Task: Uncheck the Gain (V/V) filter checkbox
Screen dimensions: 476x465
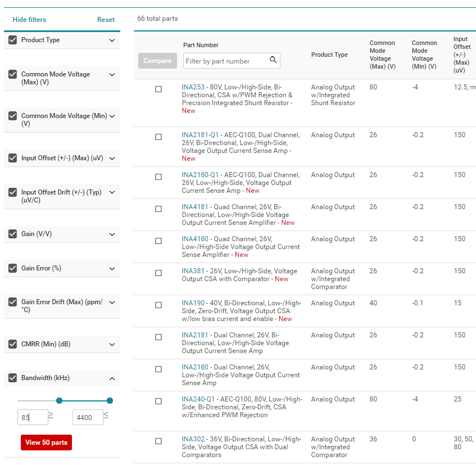Action: (13, 234)
